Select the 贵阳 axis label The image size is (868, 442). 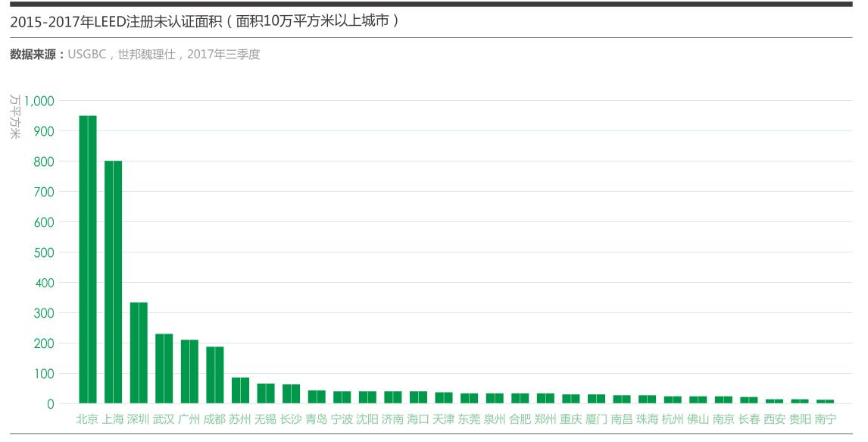coord(800,419)
